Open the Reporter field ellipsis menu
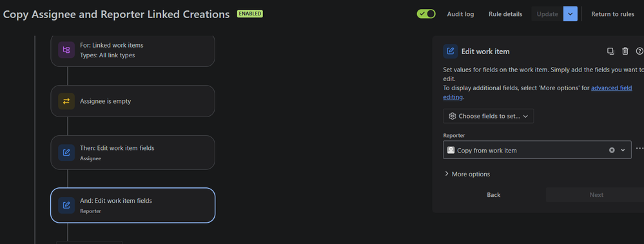Viewport: 644px width, 244px height. pos(639,149)
